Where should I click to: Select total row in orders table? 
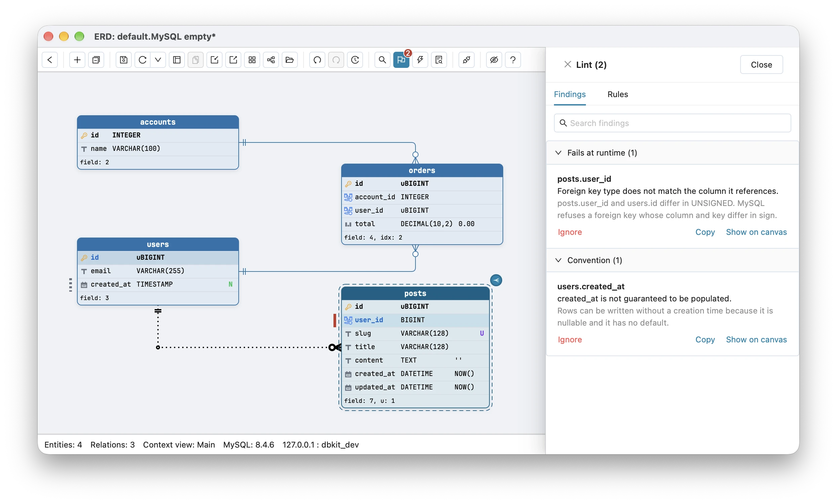coord(422,224)
